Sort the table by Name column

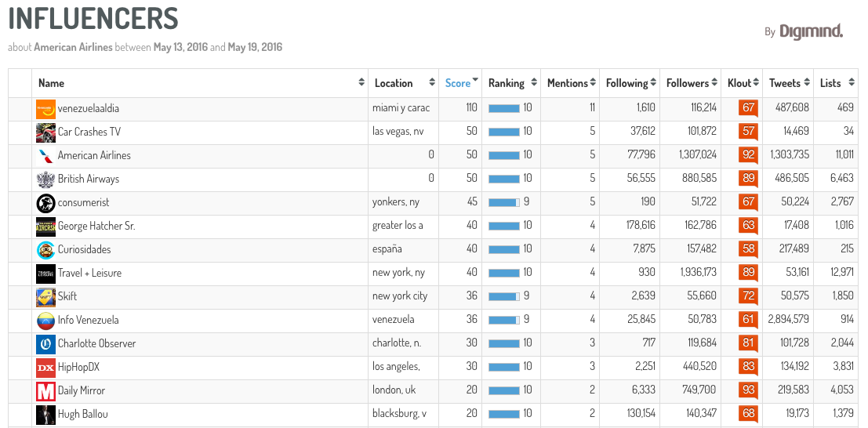click(x=51, y=83)
